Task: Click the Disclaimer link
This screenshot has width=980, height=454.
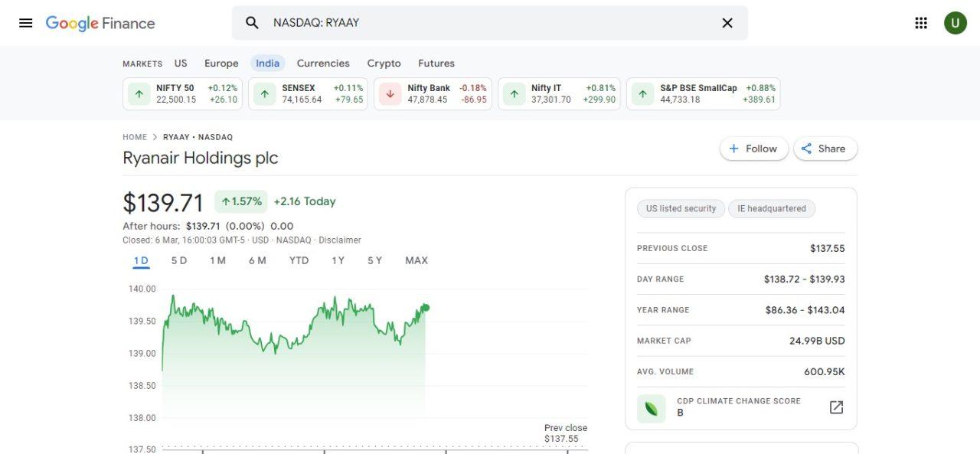Action: (x=340, y=240)
